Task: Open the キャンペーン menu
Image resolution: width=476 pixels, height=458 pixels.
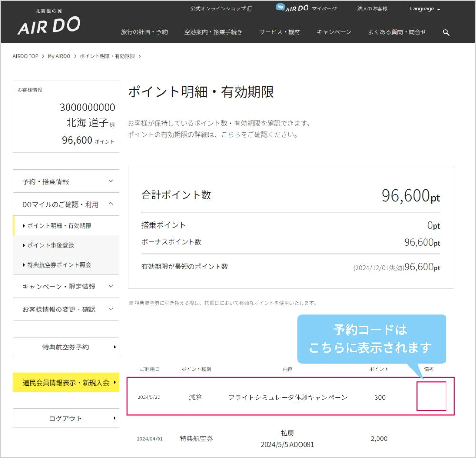Action: (334, 32)
